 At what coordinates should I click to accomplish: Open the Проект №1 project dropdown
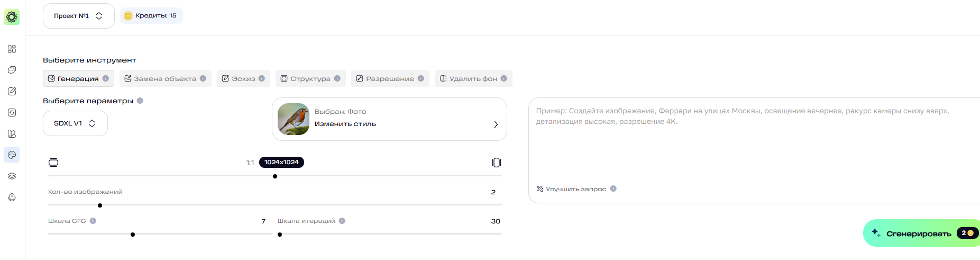(78, 16)
